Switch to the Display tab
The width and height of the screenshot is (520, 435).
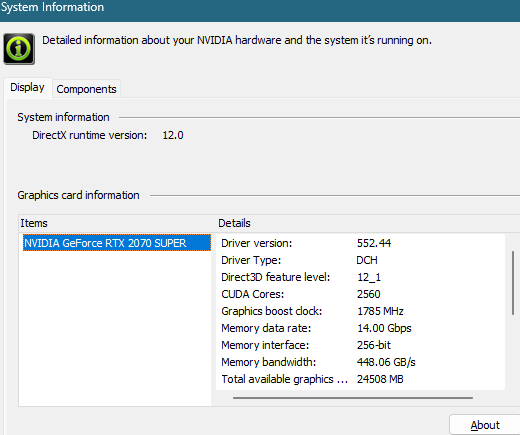click(28, 88)
